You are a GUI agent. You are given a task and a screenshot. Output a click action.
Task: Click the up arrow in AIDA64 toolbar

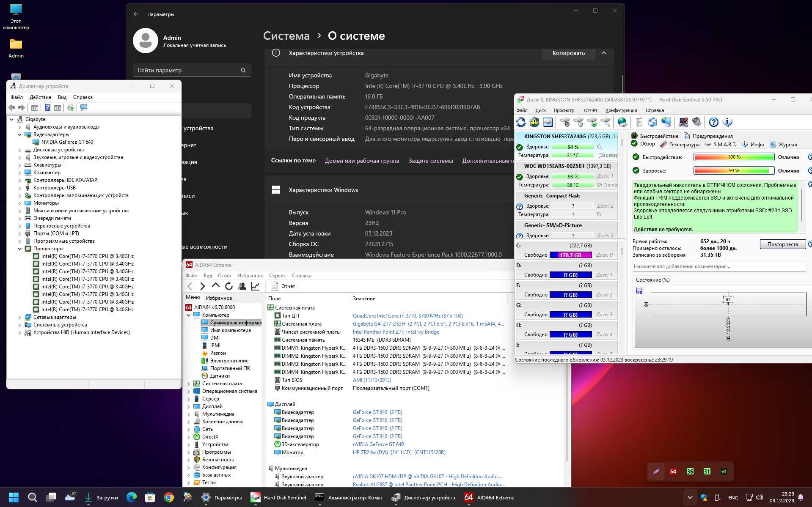[x=216, y=286]
